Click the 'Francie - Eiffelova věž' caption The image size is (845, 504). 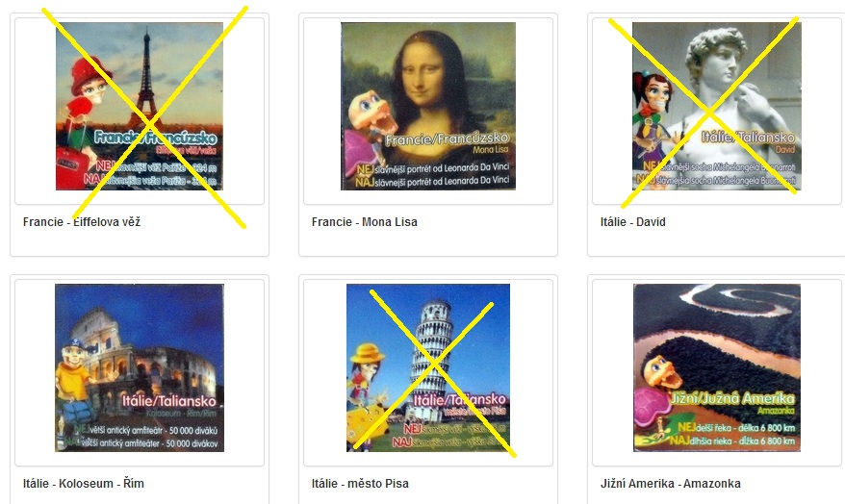click(x=82, y=222)
